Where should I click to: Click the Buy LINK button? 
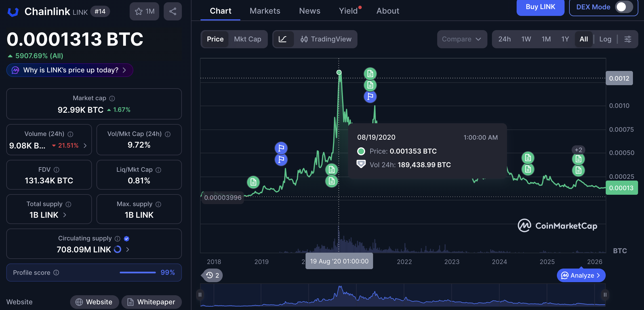point(540,7)
